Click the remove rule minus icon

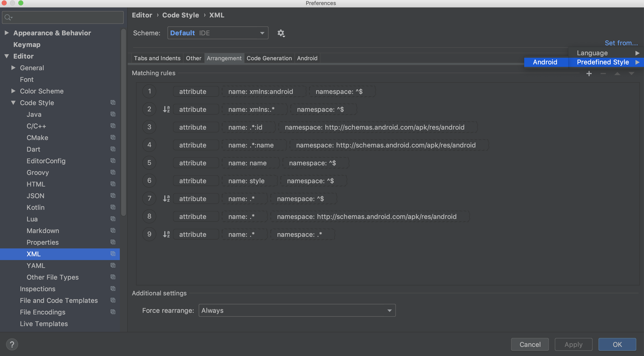click(x=603, y=73)
